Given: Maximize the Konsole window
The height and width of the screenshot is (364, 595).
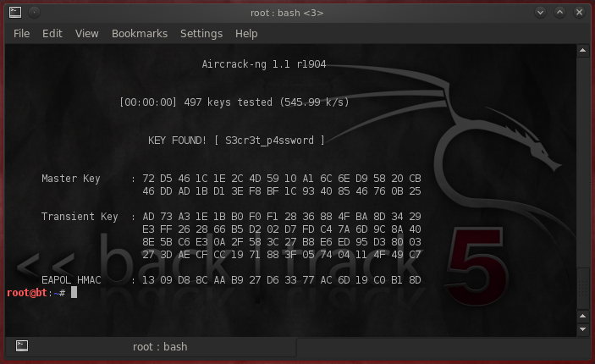Looking at the screenshot, I should (560, 13).
